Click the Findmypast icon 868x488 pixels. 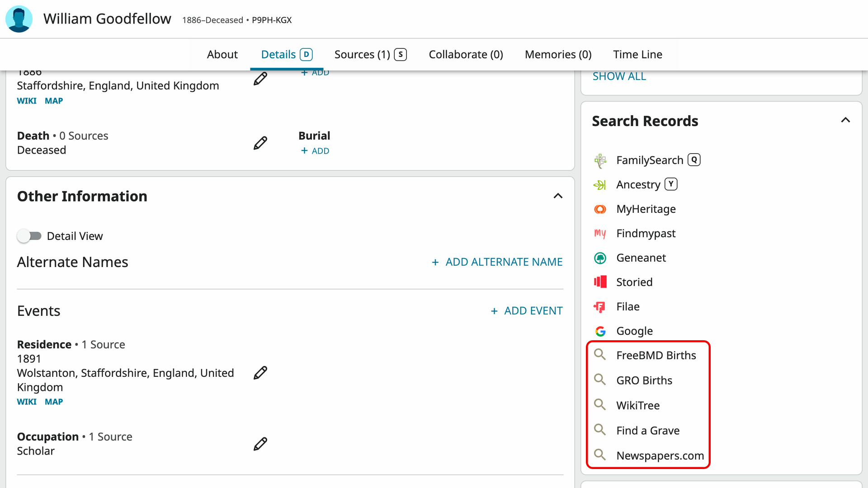click(600, 234)
